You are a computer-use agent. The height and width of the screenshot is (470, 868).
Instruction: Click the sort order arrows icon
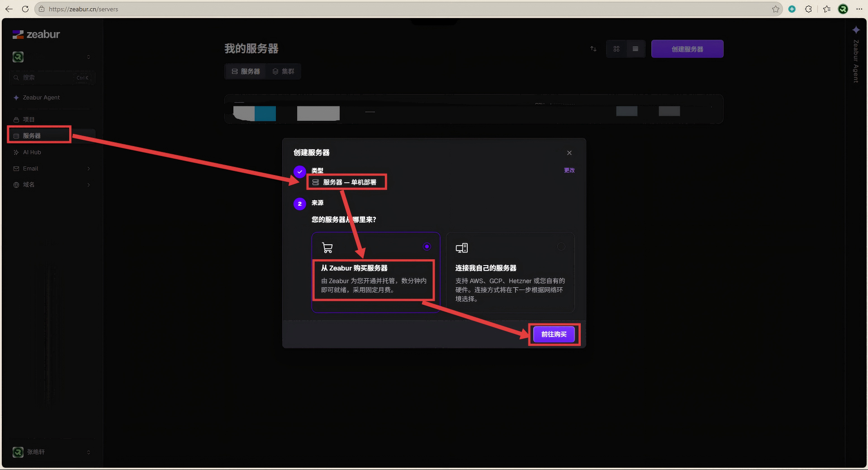(593, 49)
